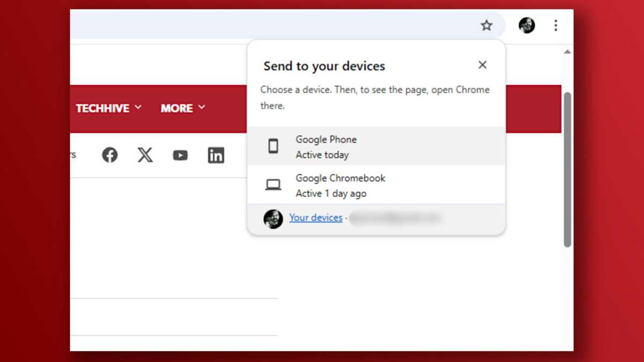Image resolution: width=644 pixels, height=362 pixels.
Task: Close the Send to your devices popup
Action: point(482,64)
